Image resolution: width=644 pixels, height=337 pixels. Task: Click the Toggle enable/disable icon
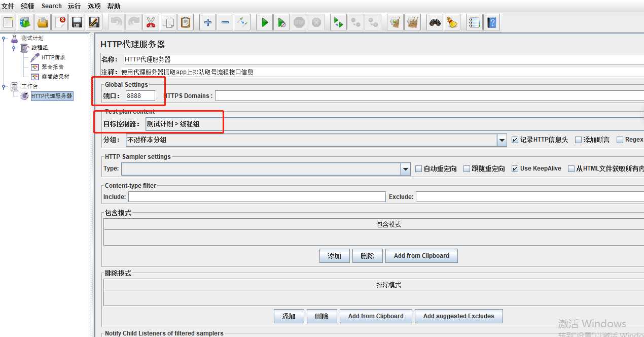242,22
